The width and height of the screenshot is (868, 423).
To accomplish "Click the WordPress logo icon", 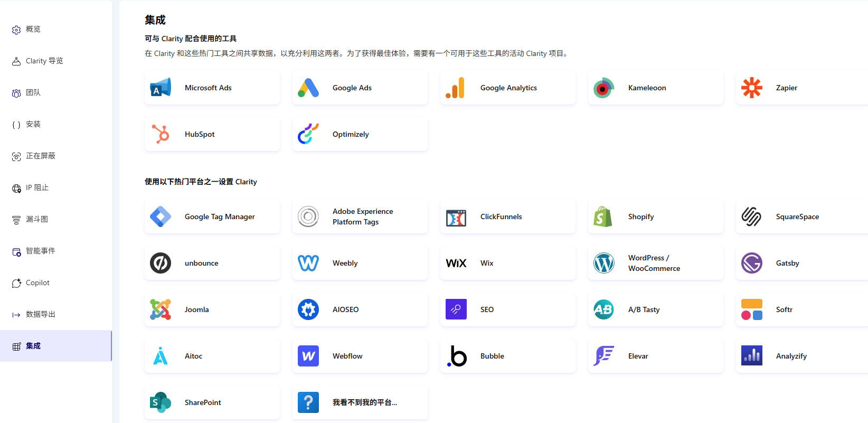I will coord(604,263).
